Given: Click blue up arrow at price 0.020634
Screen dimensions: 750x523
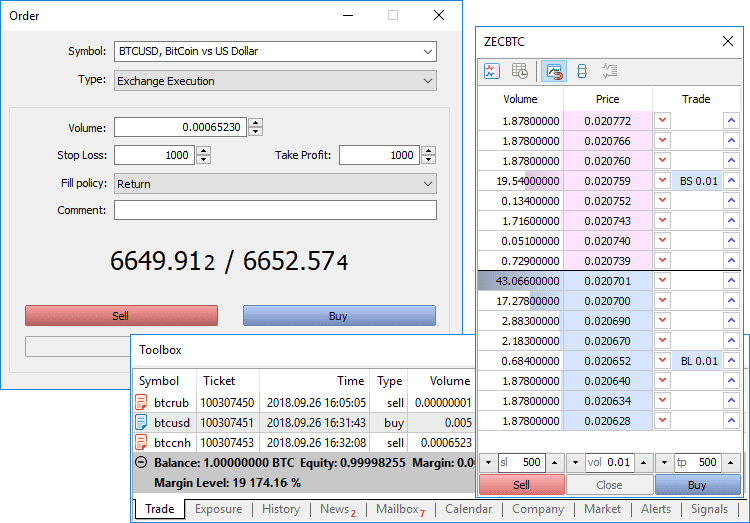Looking at the screenshot, I should tap(731, 401).
